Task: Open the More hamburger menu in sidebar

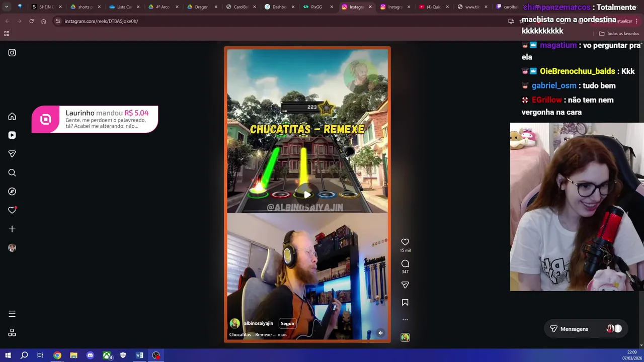Action: (12, 314)
